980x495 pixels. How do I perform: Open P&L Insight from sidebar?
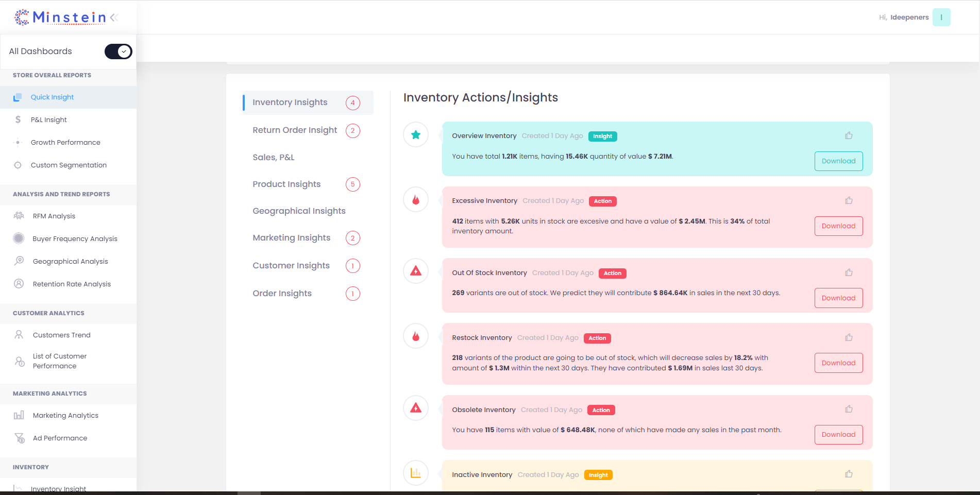(x=49, y=120)
